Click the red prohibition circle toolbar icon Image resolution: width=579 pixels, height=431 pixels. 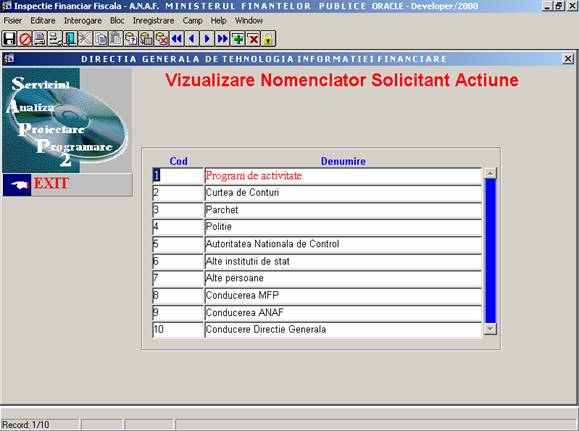(25, 39)
